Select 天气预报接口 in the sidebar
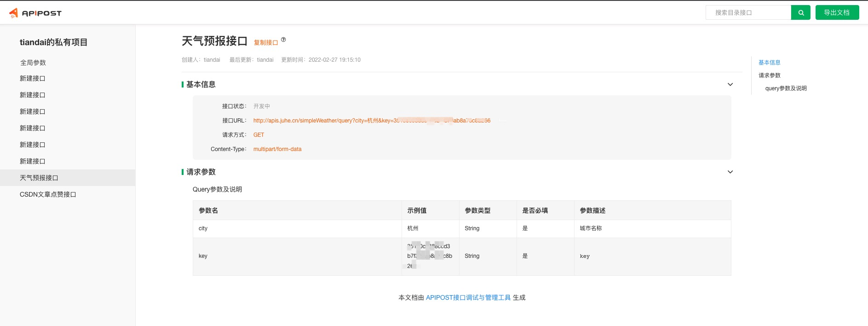The width and height of the screenshot is (868, 326). click(x=39, y=178)
